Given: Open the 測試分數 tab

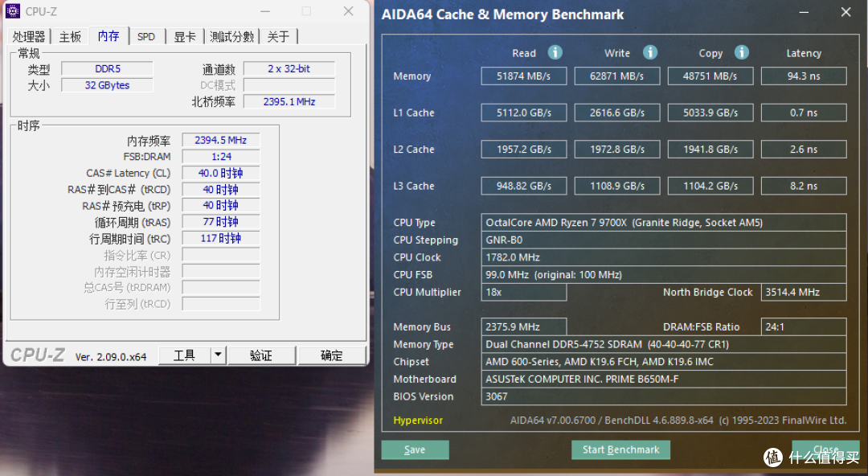Looking at the screenshot, I should pos(231,36).
